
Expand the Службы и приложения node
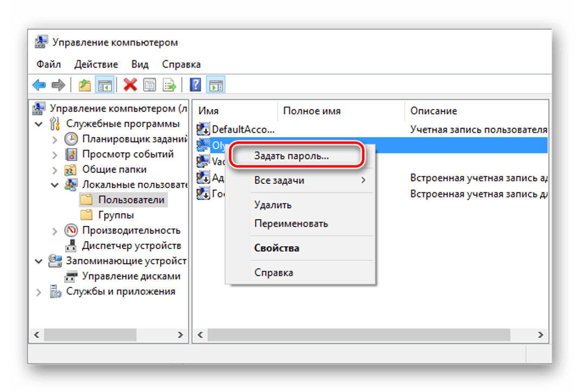(x=39, y=292)
